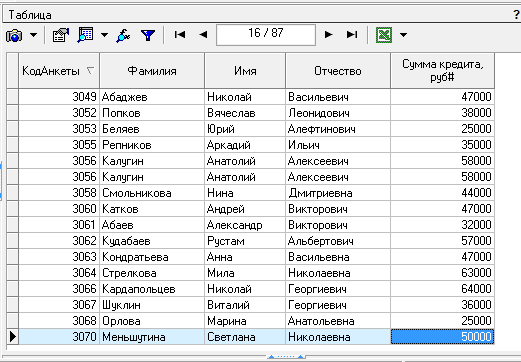This screenshot has height=362, width=521.
Task: Click the Сумма кредита, руб# column header
Action: 442,71
